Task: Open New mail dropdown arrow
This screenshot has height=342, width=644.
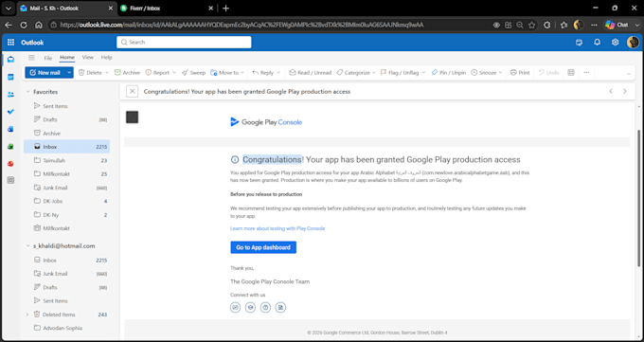Action: pyautogui.click(x=69, y=72)
